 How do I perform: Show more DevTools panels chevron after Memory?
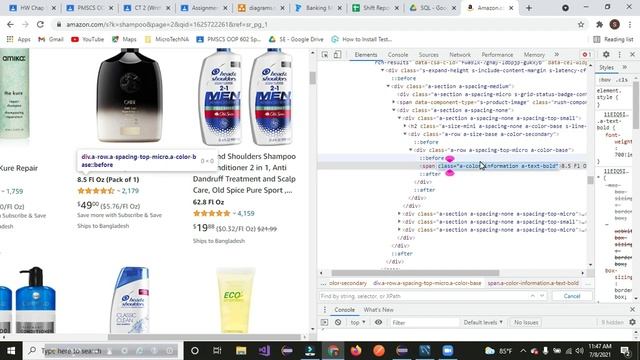click(x=556, y=54)
